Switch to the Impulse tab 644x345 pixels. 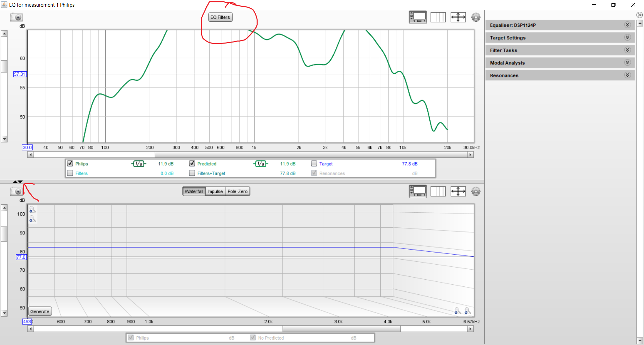(x=215, y=191)
